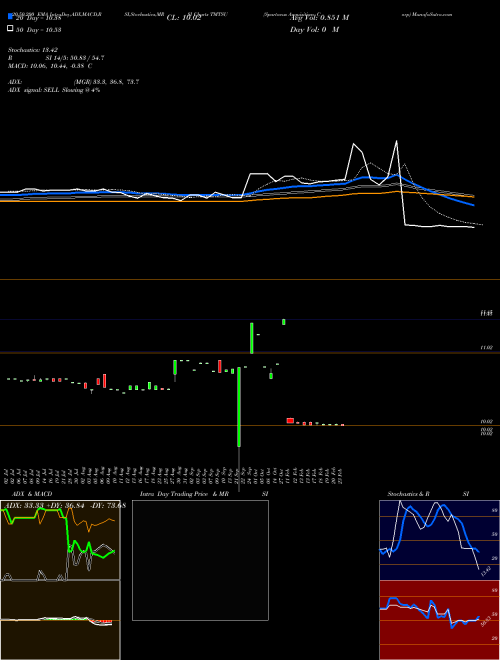Screen dimensions: 500x660
Task: Click the MACD histogram panel
Action: point(60,620)
